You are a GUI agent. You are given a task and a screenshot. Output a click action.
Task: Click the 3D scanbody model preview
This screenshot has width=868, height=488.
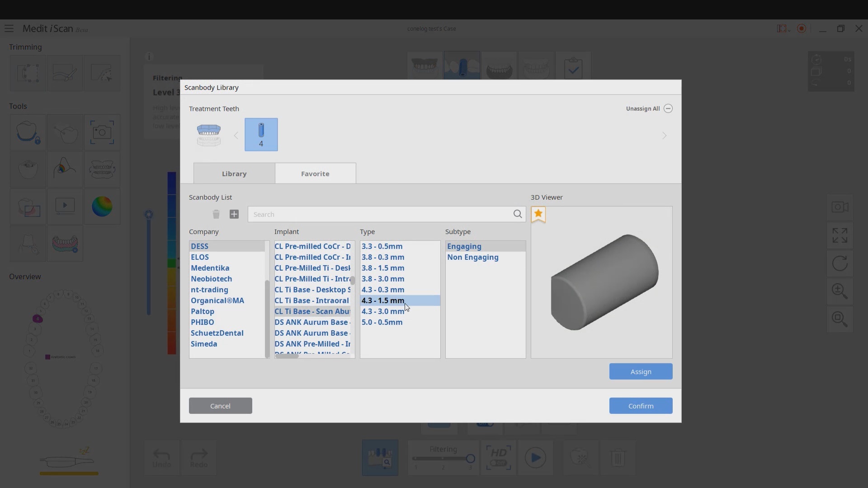pyautogui.click(x=604, y=282)
